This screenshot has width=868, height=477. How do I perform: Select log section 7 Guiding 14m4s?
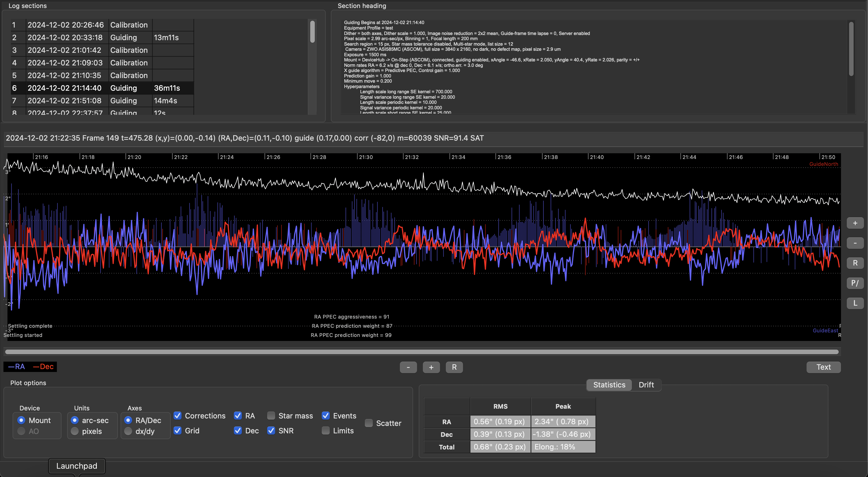pos(101,101)
